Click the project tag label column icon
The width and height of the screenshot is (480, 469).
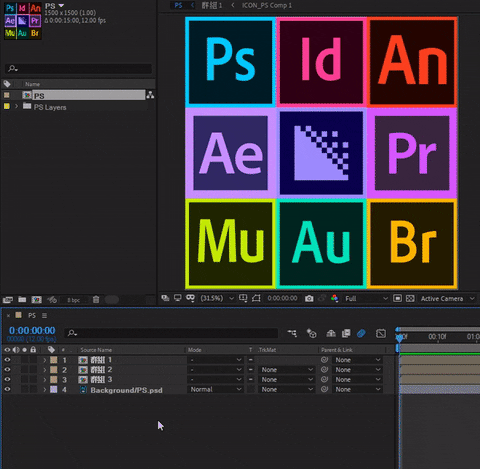click(x=7, y=84)
